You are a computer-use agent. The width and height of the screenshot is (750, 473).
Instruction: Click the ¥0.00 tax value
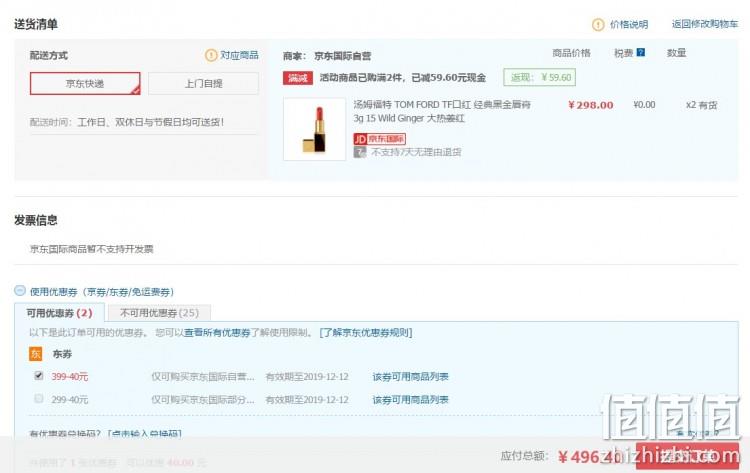(644, 105)
